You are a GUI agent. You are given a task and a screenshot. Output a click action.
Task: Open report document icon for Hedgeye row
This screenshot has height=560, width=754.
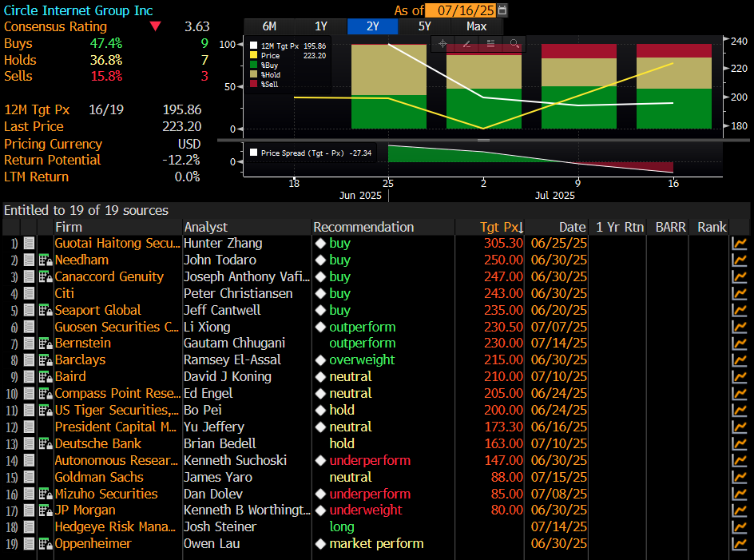click(x=30, y=527)
